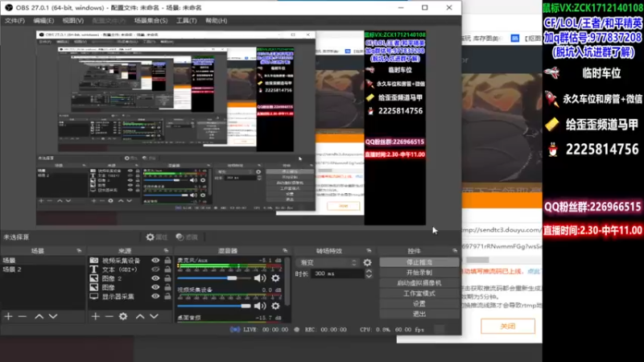Click the REC 00:00:00 status text
The image size is (644, 362).
pos(326,330)
